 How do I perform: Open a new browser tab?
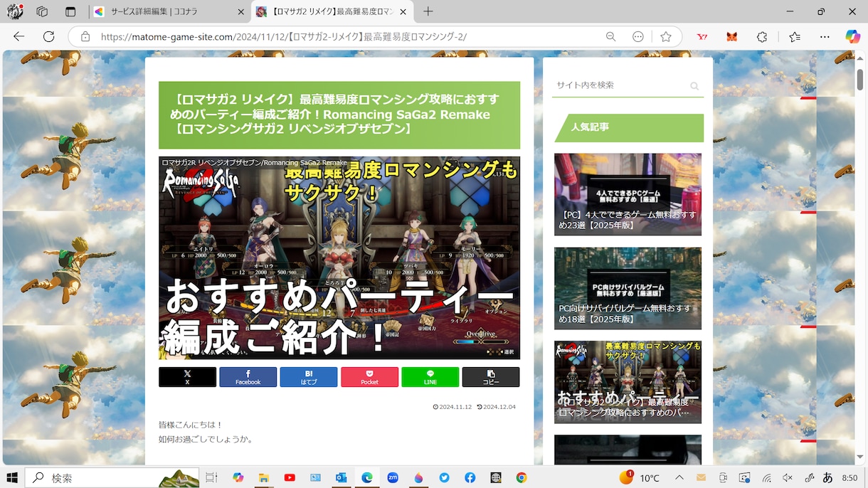[428, 11]
